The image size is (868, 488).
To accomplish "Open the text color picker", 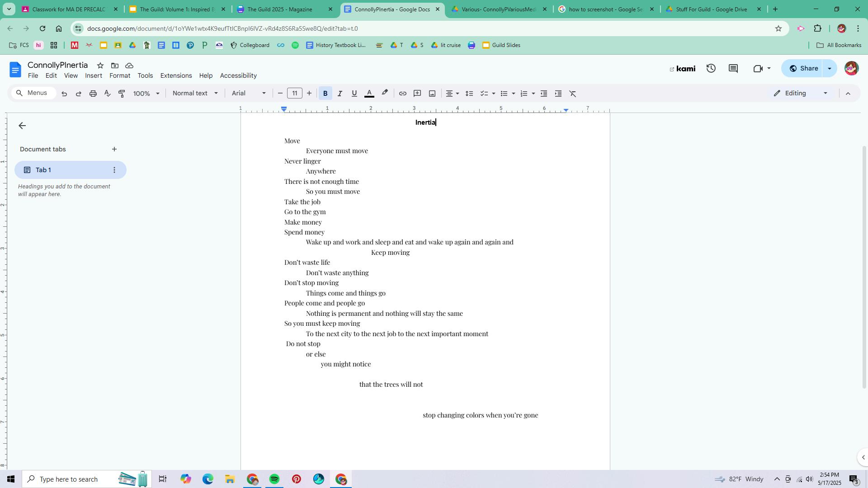I will 369,94.
